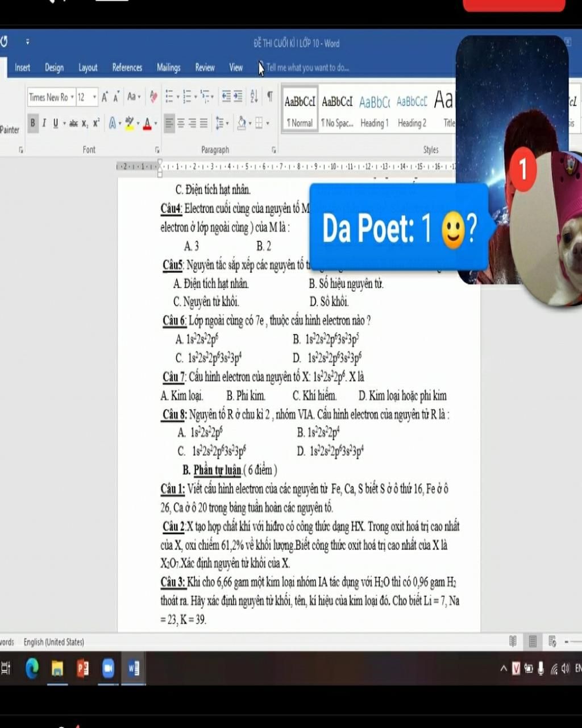Apply red font color
This screenshot has width=582, height=728.
coord(147,123)
